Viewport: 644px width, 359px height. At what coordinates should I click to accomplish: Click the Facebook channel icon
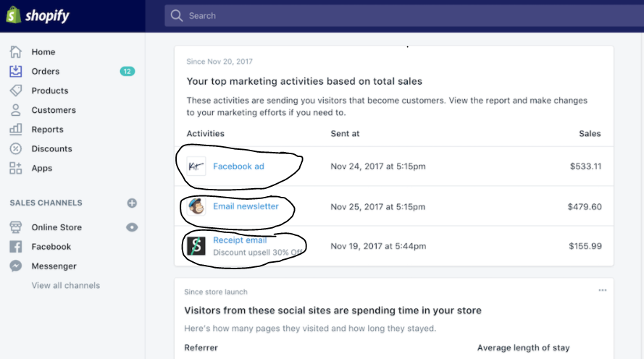[x=16, y=247]
